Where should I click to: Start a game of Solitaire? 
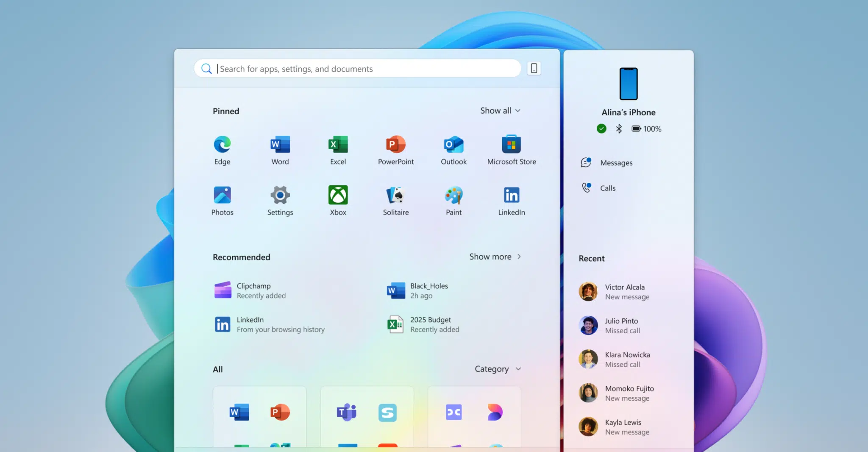click(395, 200)
